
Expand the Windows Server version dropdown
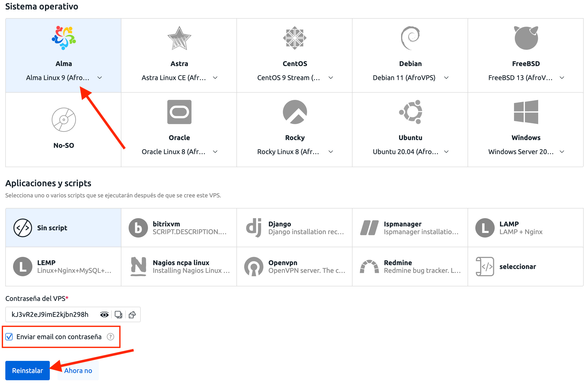tap(562, 151)
